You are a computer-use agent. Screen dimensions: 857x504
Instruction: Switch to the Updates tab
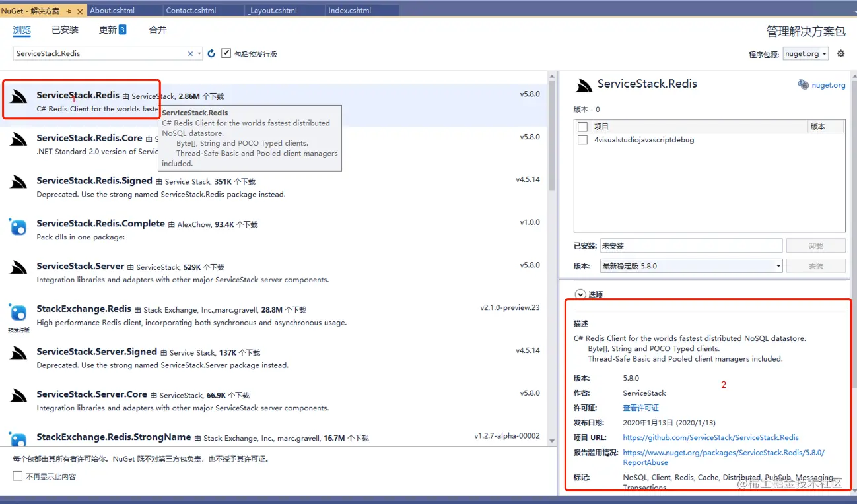108,30
